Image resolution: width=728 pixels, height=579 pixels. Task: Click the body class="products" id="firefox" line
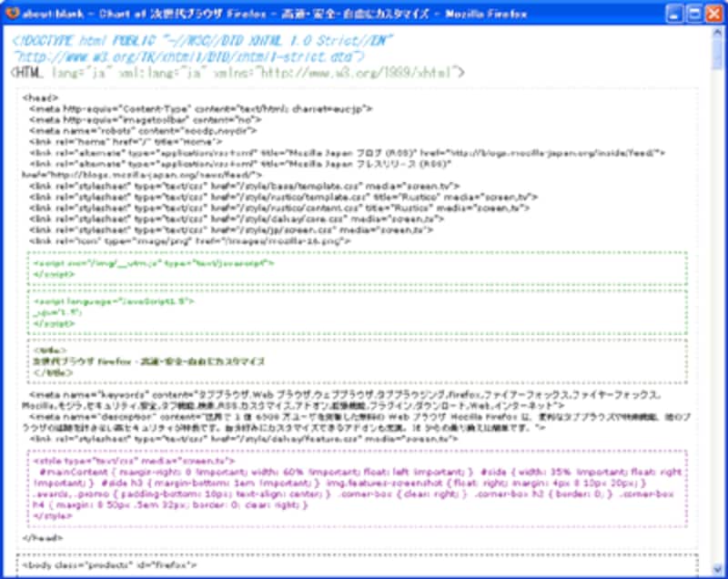(x=109, y=565)
